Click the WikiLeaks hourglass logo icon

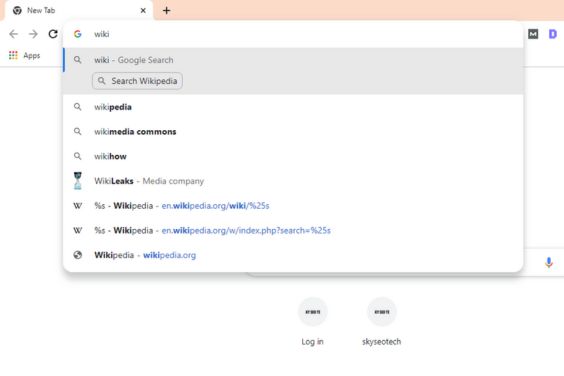77,181
